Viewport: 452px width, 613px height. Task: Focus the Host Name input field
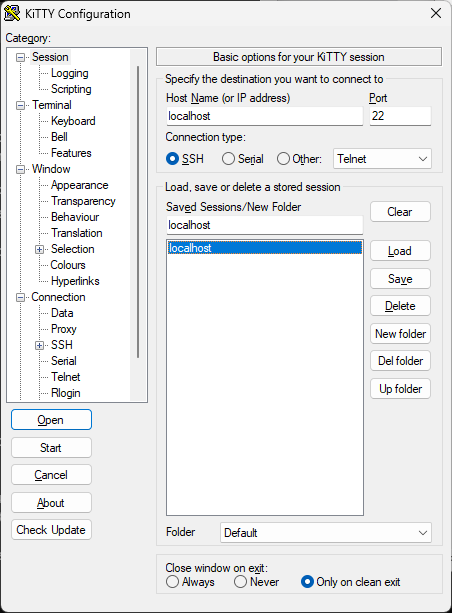[265, 116]
